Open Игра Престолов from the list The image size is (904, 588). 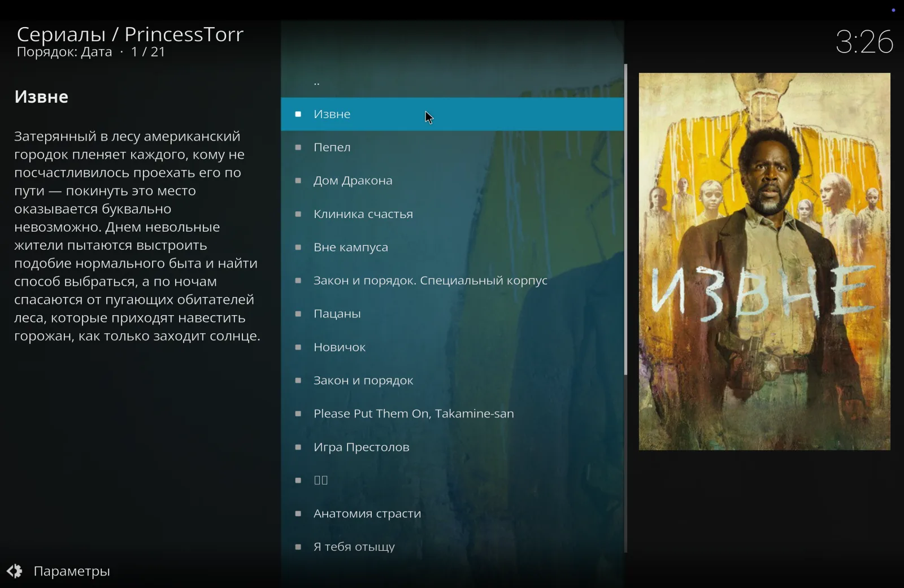click(452, 447)
